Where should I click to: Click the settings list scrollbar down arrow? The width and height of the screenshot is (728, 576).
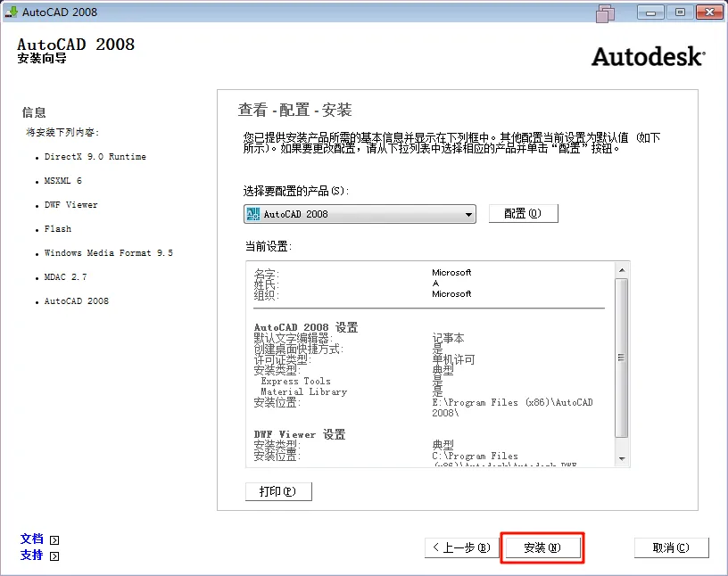click(x=622, y=458)
